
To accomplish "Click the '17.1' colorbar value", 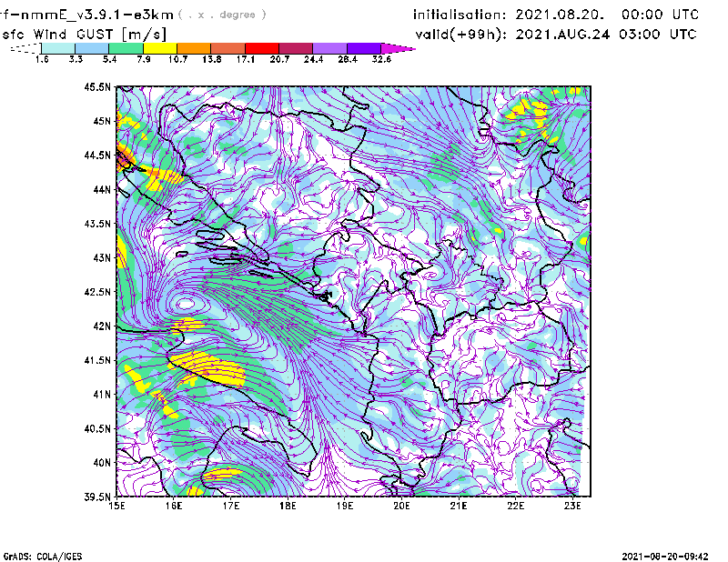I will [x=246, y=59].
